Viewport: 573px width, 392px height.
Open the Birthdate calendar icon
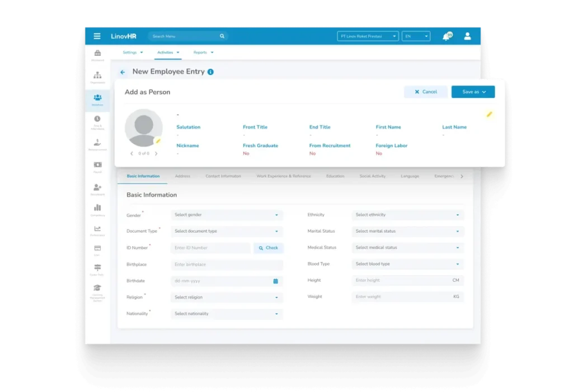coord(275,281)
